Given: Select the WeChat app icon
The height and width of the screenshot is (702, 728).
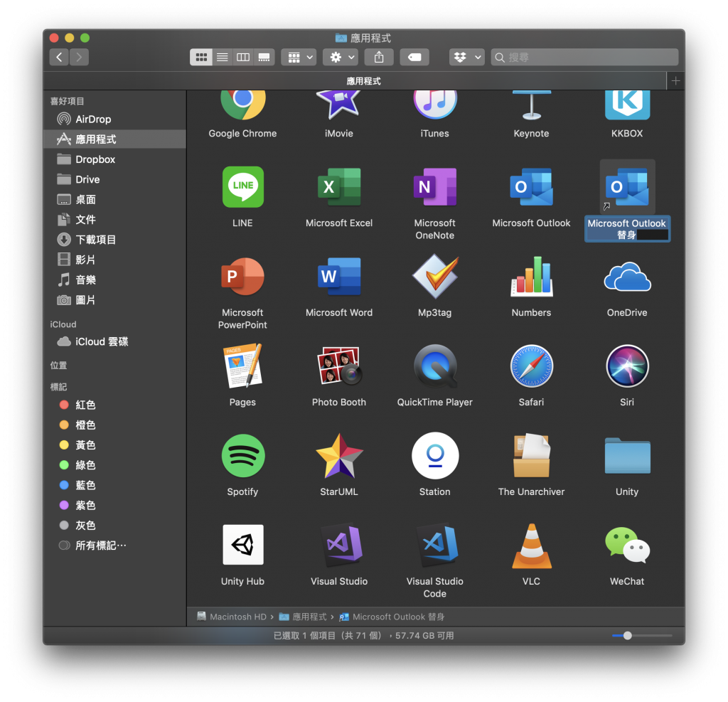Looking at the screenshot, I should (627, 545).
